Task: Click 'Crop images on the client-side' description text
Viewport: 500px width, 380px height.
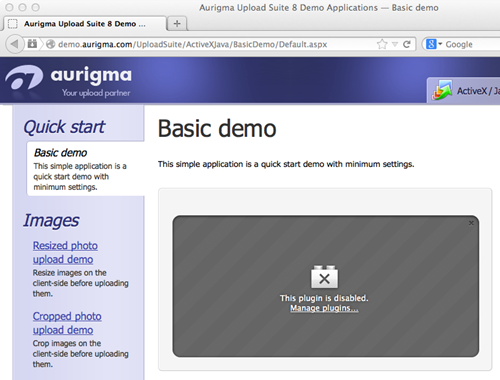Action: click(x=80, y=354)
